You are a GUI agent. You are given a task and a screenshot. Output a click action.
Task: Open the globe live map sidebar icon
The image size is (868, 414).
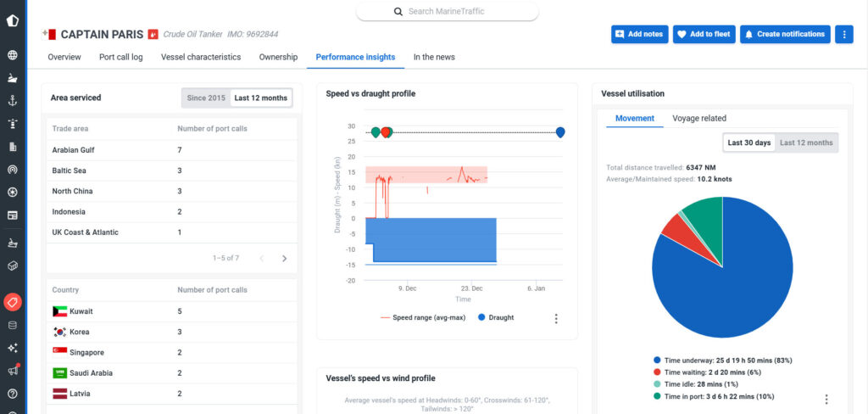(12, 55)
